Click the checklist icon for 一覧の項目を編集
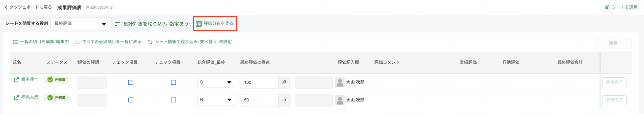This screenshot has height=114, width=644. click(x=15, y=42)
